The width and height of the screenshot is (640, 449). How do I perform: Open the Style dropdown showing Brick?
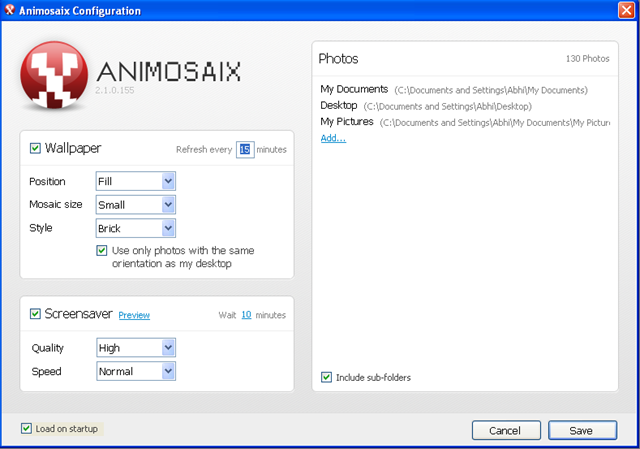(136, 228)
